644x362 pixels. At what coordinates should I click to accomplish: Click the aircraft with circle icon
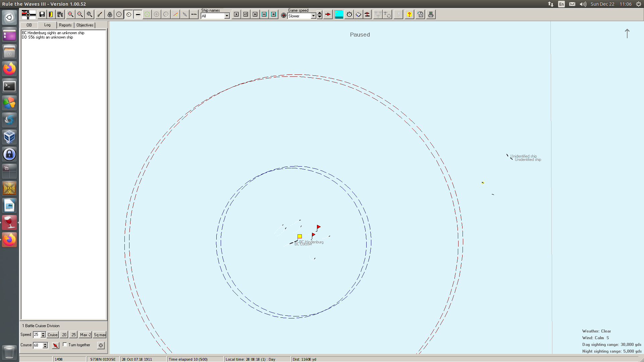[387, 14]
